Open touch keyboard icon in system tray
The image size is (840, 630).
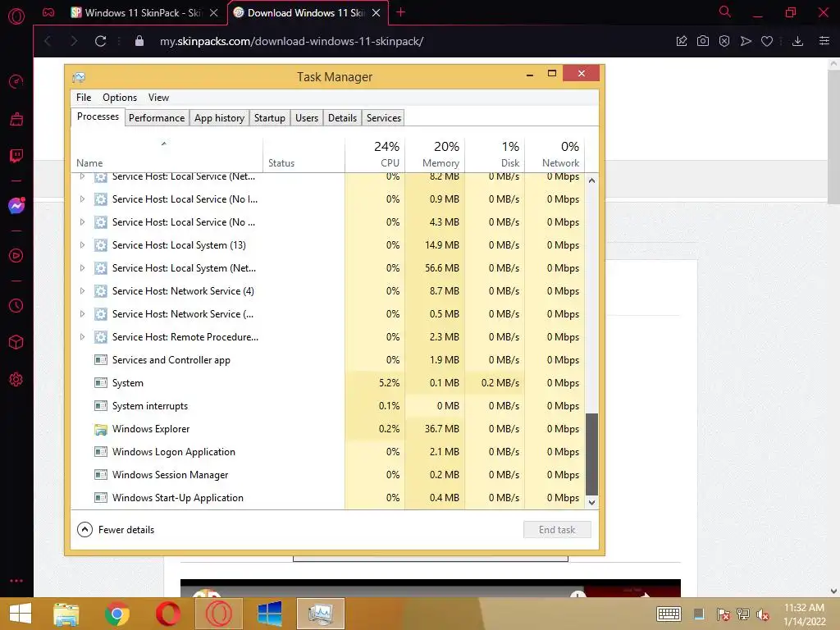click(669, 614)
